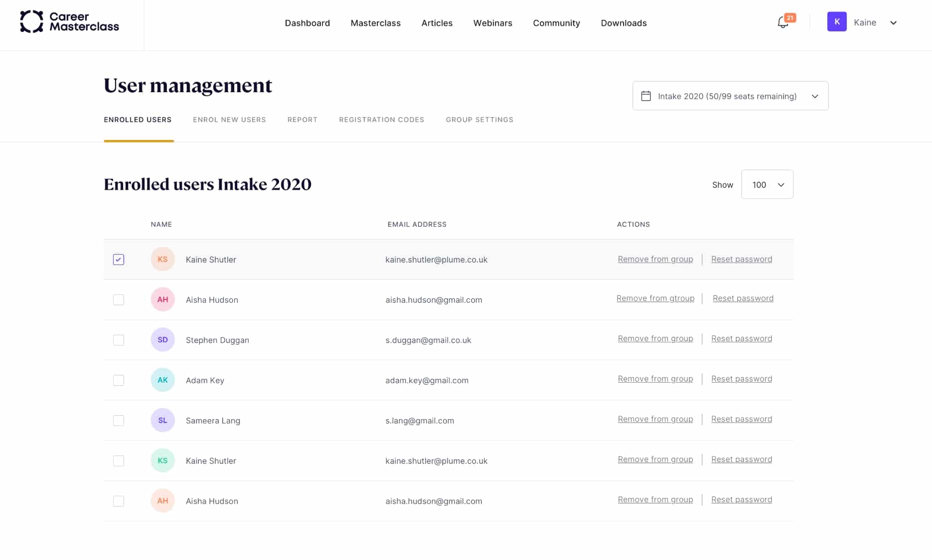Go to the Enrol New Users tab
This screenshot has width=932, height=560.
[229, 120]
